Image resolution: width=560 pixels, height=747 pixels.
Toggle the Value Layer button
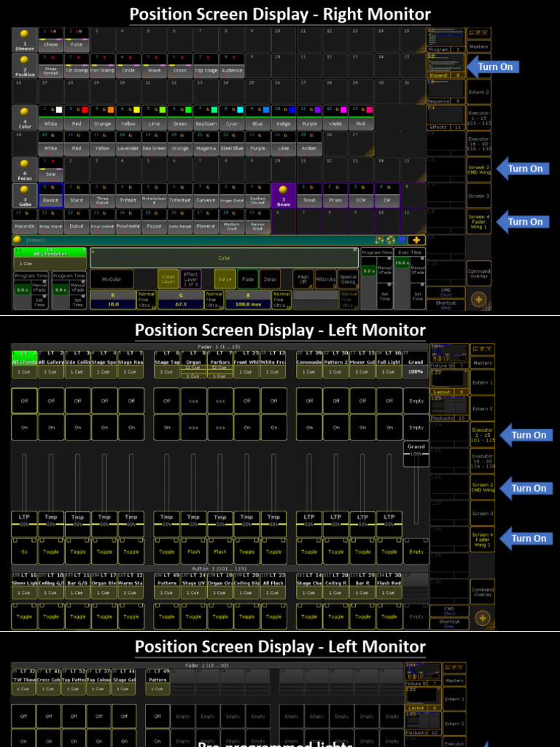[168, 279]
